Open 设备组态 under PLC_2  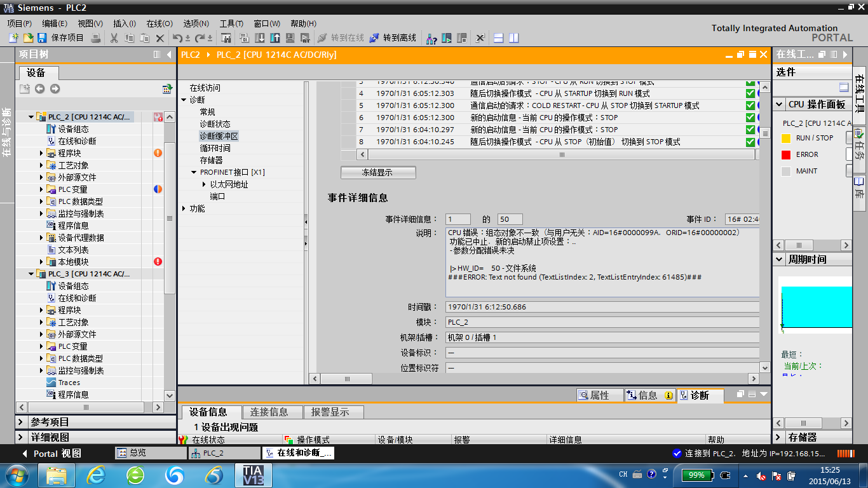pos(73,129)
